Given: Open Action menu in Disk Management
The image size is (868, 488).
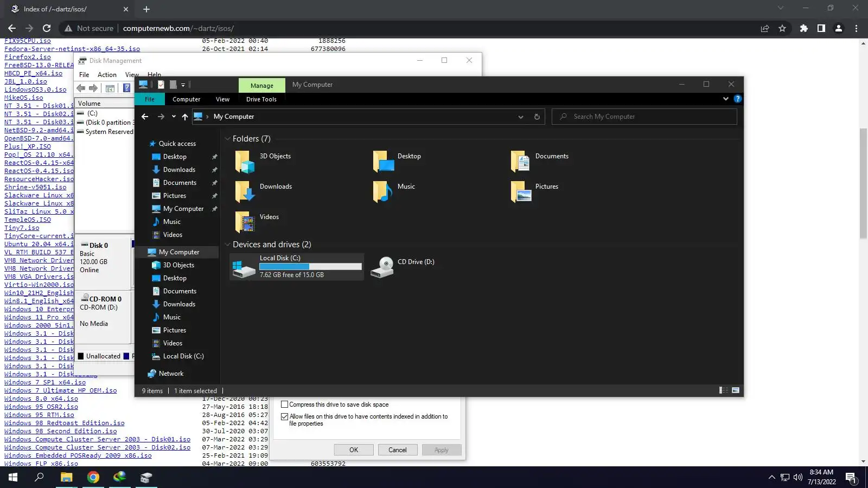Looking at the screenshot, I should point(107,75).
